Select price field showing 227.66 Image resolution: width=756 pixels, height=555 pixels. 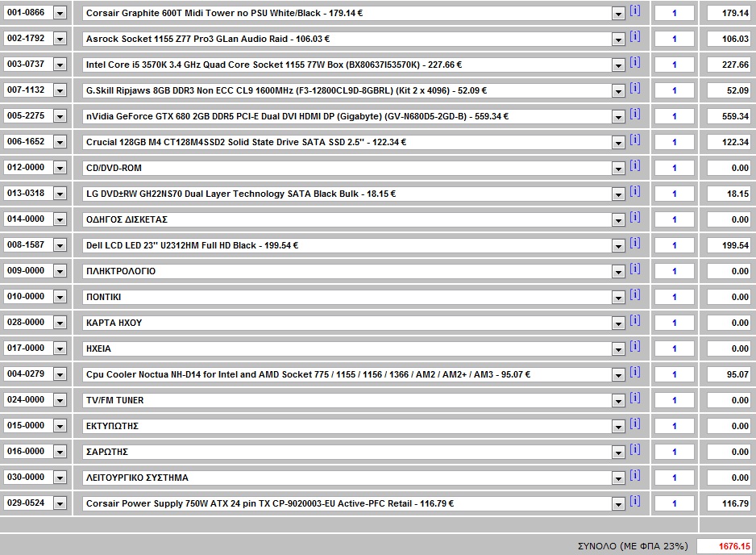729,65
